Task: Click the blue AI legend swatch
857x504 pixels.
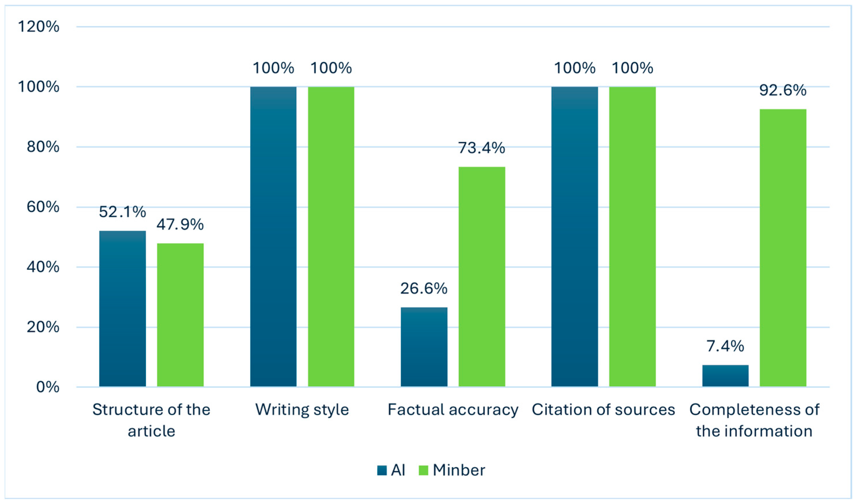Action: (382, 470)
